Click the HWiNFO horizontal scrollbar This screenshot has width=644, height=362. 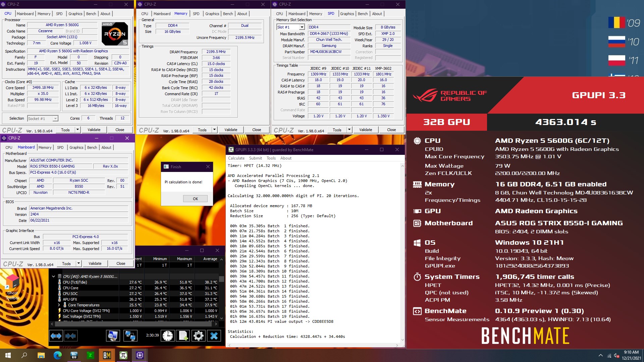tap(134, 324)
